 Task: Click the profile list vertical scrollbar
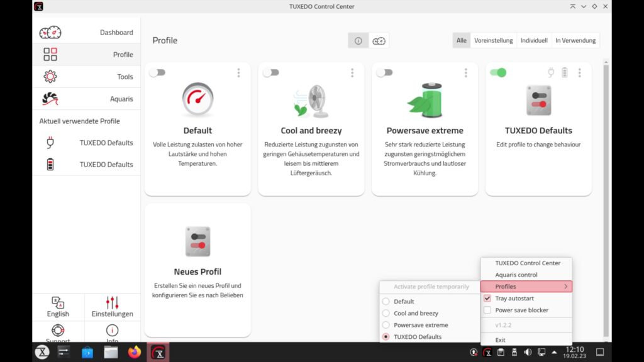[606, 199]
